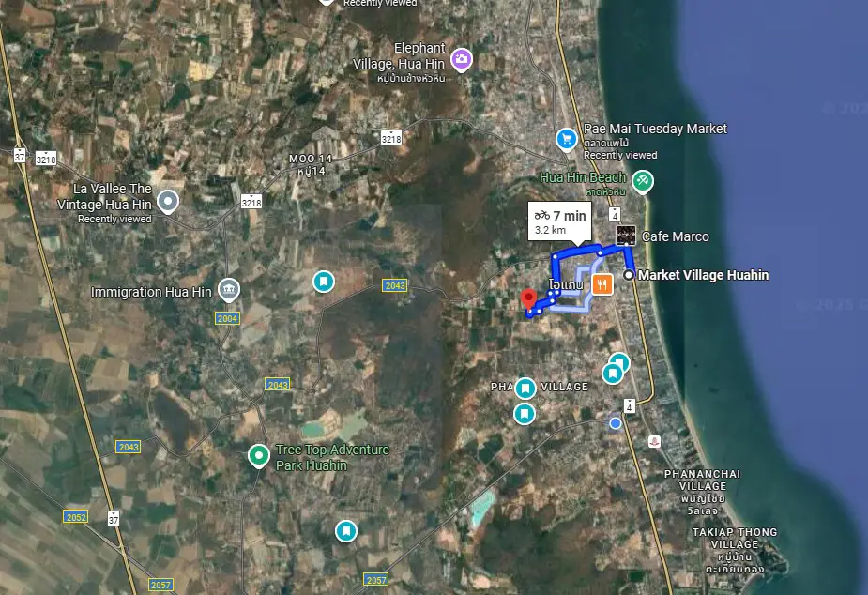Click the Takiap Thong Village label
The height and width of the screenshot is (595, 868).
tap(735, 538)
